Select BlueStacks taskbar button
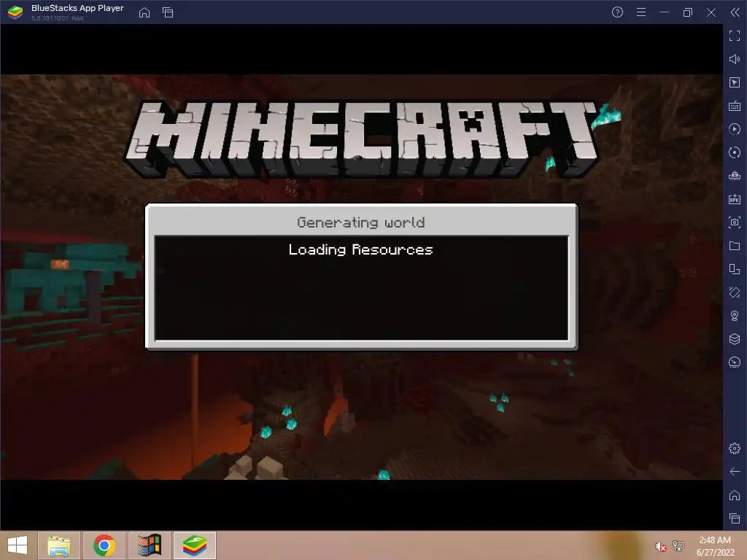This screenshot has height=560, width=747. 195,545
